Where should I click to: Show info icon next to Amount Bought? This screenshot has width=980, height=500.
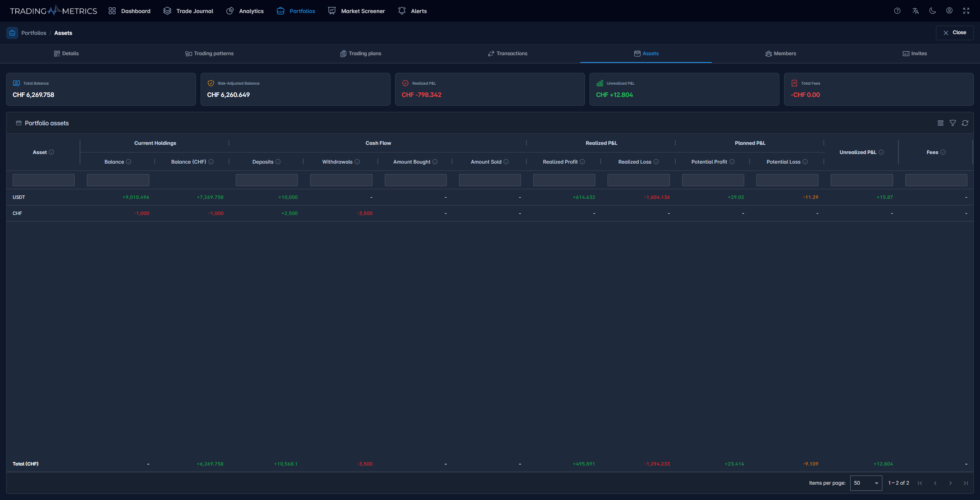click(x=435, y=162)
